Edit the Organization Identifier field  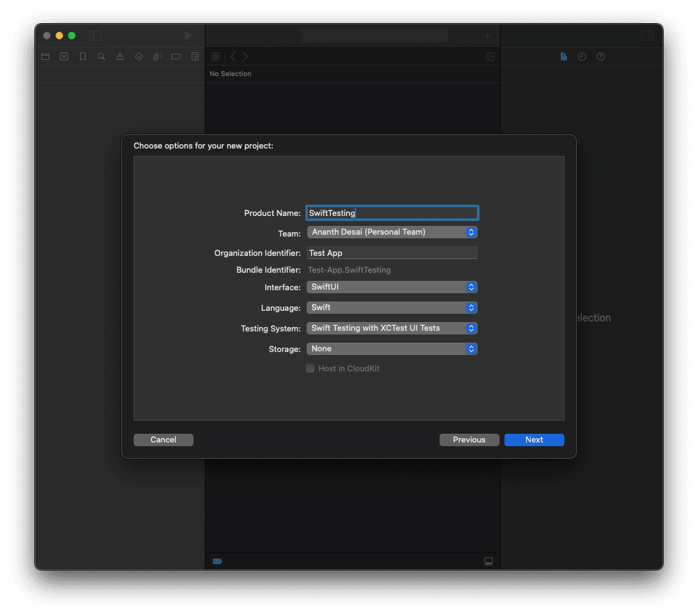[x=392, y=253]
